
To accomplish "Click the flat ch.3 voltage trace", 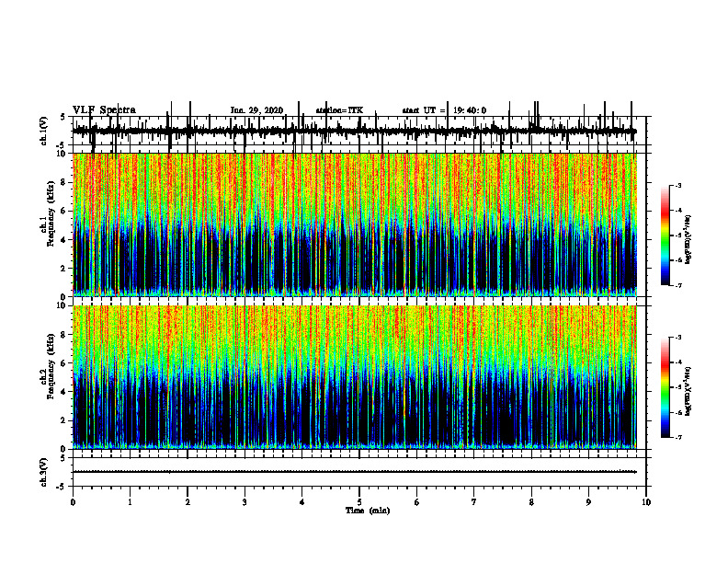I will click(x=355, y=472).
